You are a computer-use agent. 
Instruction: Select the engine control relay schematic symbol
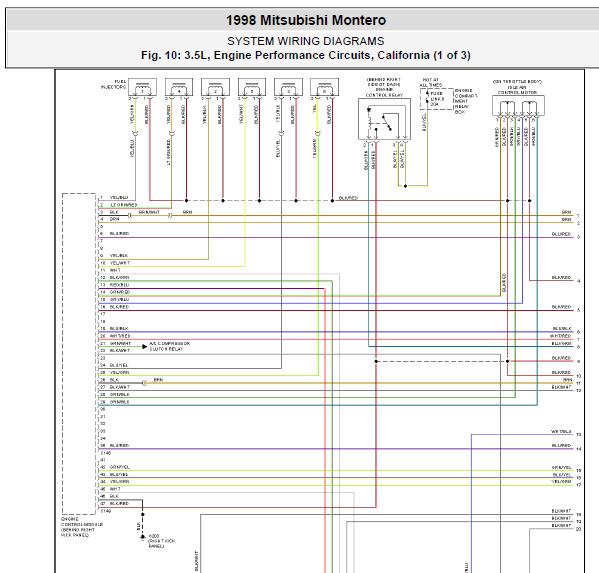pyautogui.click(x=384, y=119)
